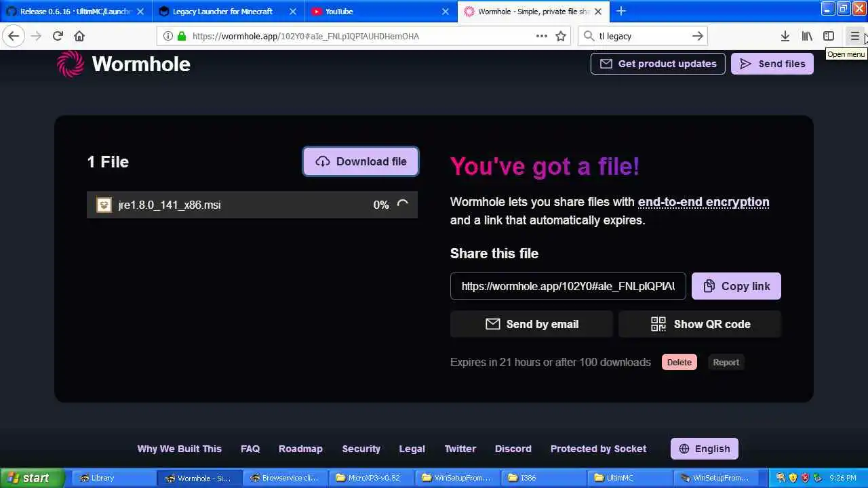Run search with the go arrow
The width and height of the screenshot is (868, 488).
(697, 36)
